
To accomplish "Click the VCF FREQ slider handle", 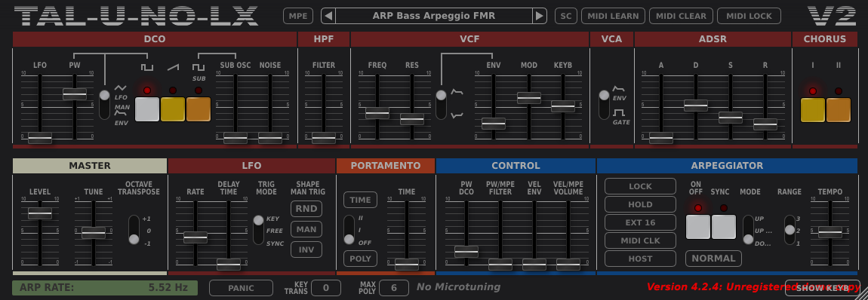I will pyautogui.click(x=377, y=113).
